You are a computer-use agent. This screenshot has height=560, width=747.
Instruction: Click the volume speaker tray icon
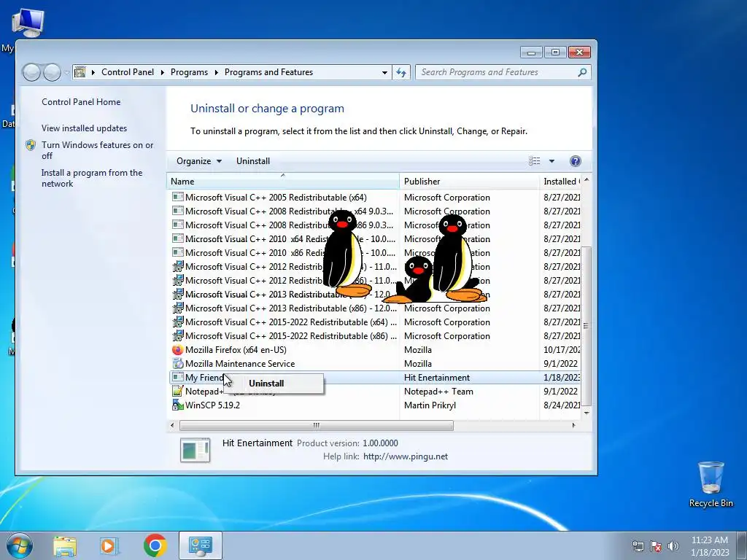point(673,546)
